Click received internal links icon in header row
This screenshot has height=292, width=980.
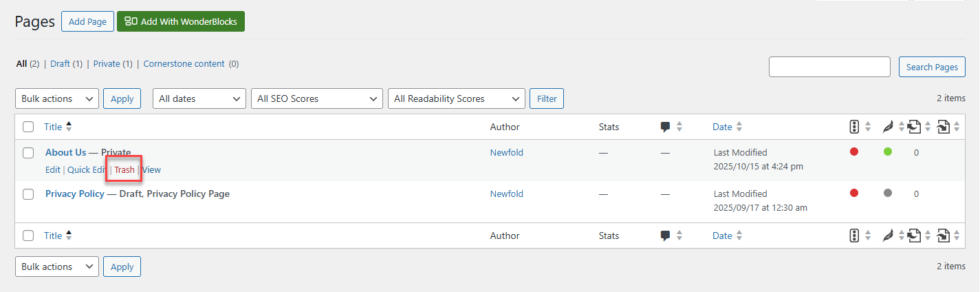click(x=943, y=127)
